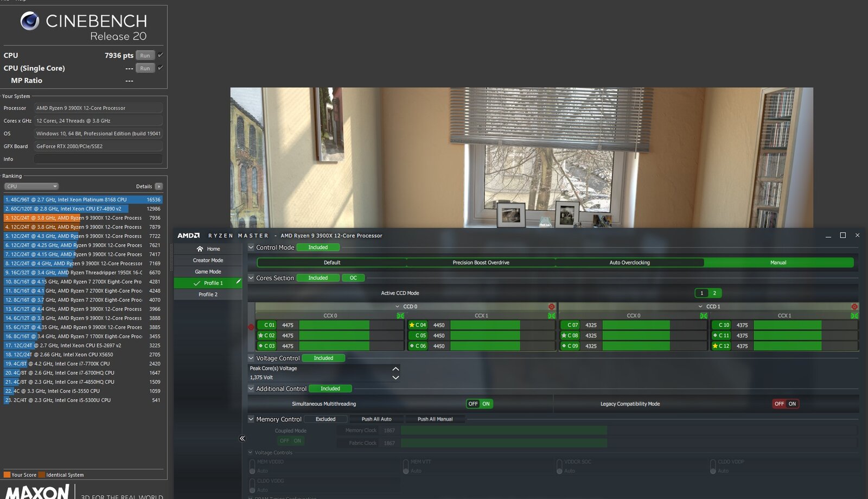Collapse the CCD 1 group chevron
This screenshot has width=868, height=499.
point(700,307)
